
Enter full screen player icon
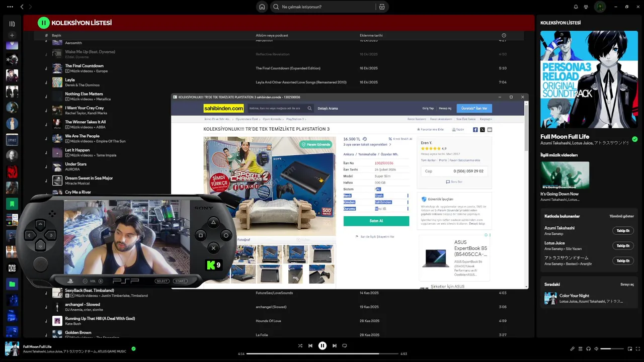tap(638, 349)
